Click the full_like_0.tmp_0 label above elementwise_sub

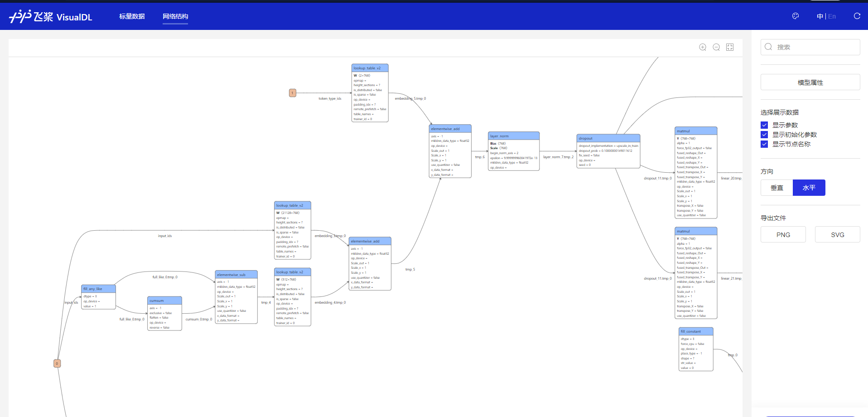coord(165,277)
